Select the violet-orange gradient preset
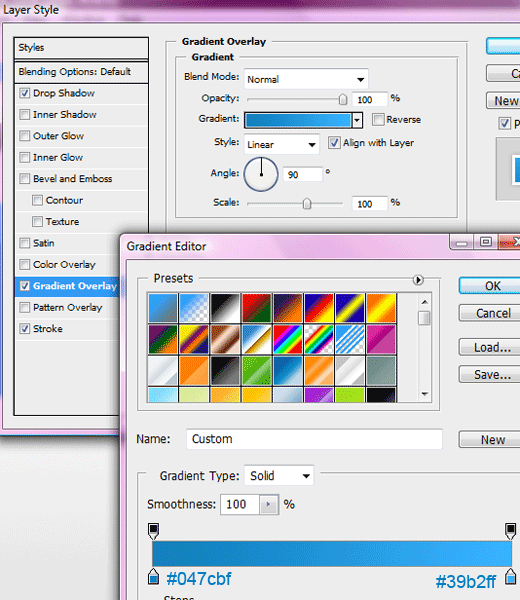Viewport: 520px width, 600px height. (288, 308)
